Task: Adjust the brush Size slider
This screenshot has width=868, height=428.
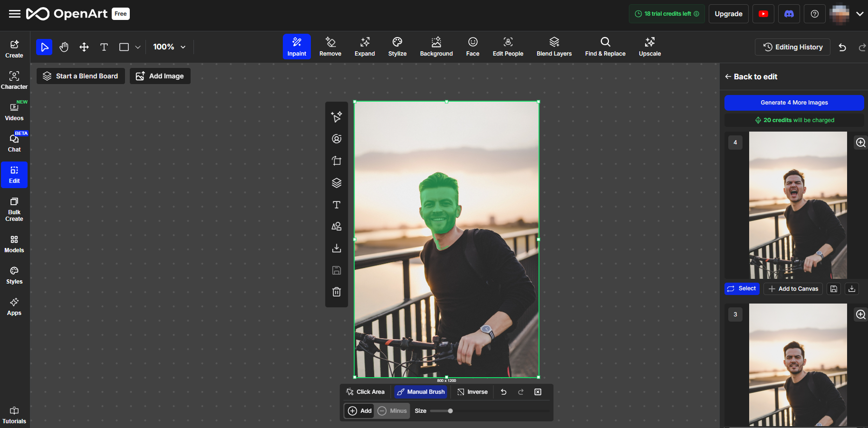Action: (x=490, y=411)
